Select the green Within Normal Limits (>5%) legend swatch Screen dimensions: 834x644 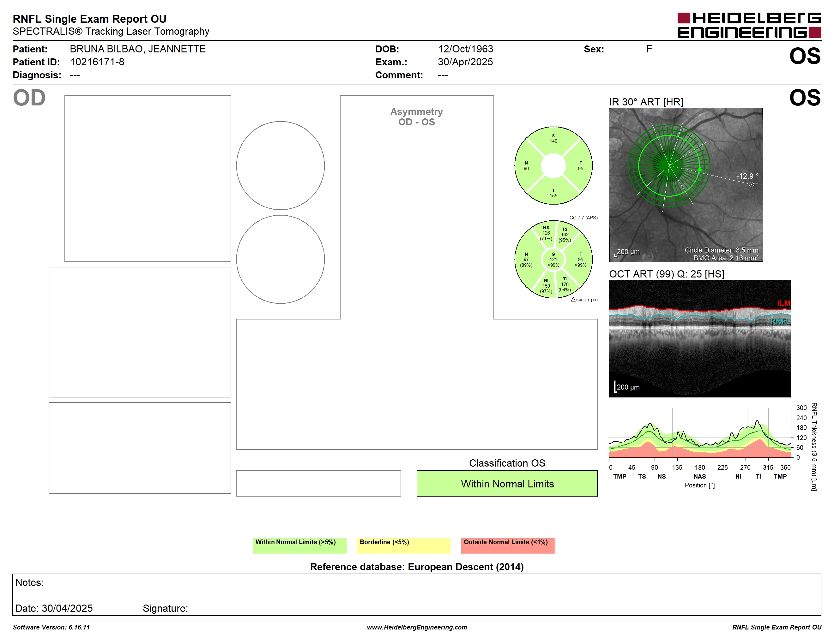[x=300, y=546]
